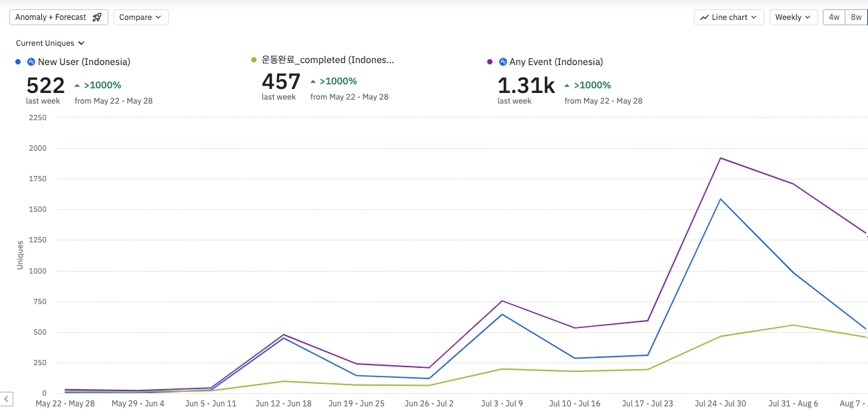Open the Compare dropdown
The height and width of the screenshot is (417, 868).
141,17
